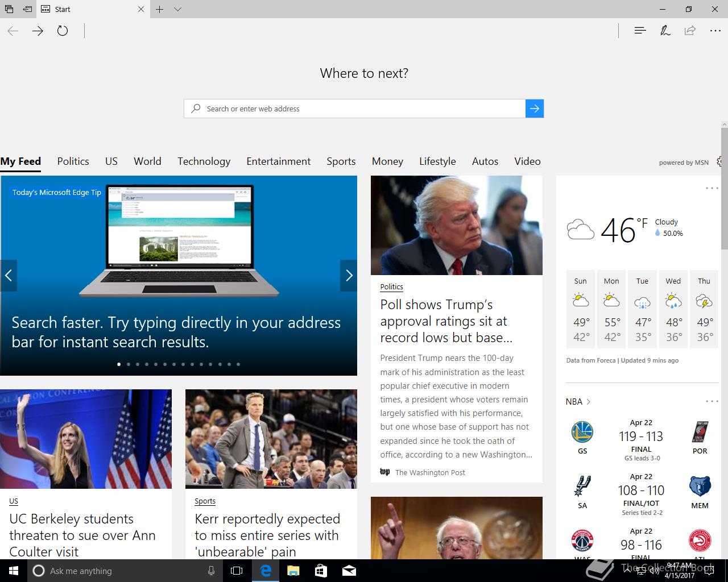Click the Memphis Grizzlies logo

pyautogui.click(x=700, y=487)
